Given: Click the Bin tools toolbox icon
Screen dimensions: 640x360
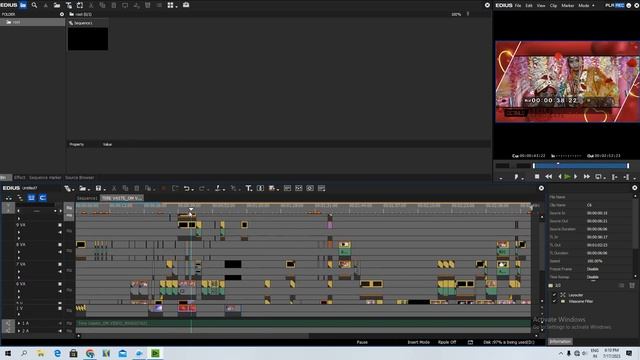Looking at the screenshot, I should coord(186,5).
